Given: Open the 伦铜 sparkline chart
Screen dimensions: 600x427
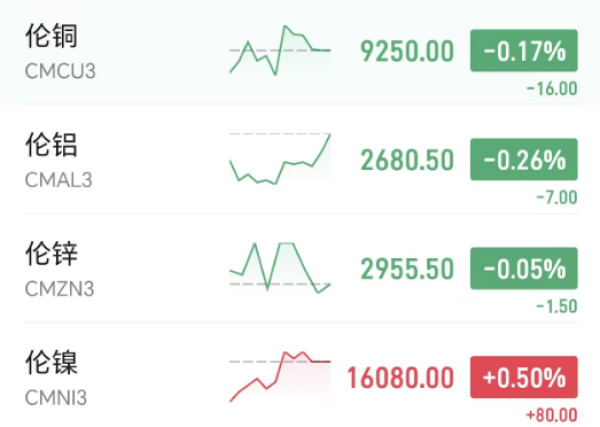Looking at the screenshot, I should pyautogui.click(x=279, y=50).
